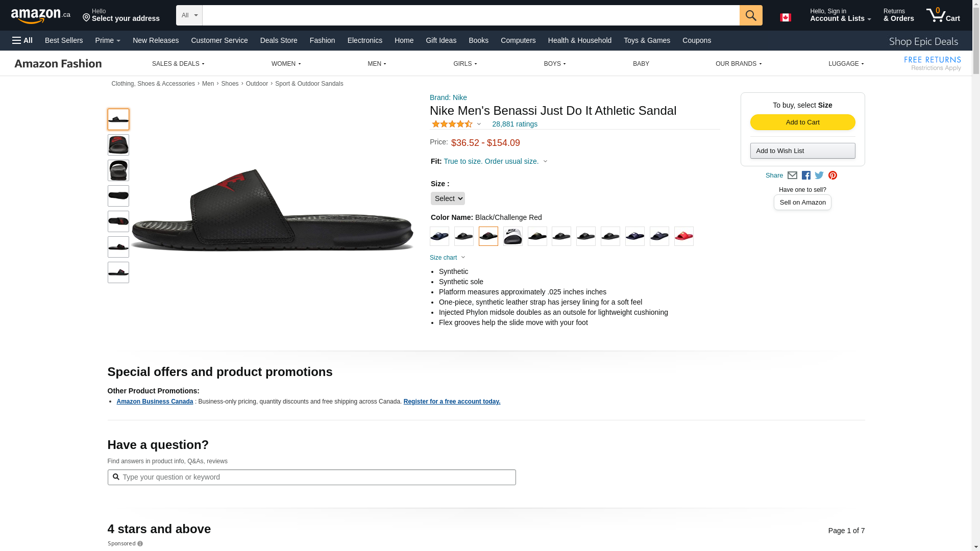Image resolution: width=980 pixels, height=551 pixels.
Task: Share product on Pinterest
Action: point(832,176)
